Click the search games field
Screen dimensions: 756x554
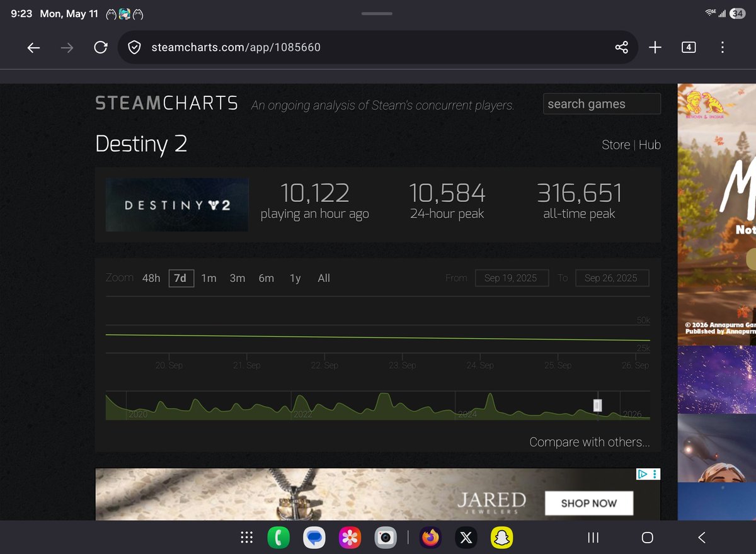point(602,104)
